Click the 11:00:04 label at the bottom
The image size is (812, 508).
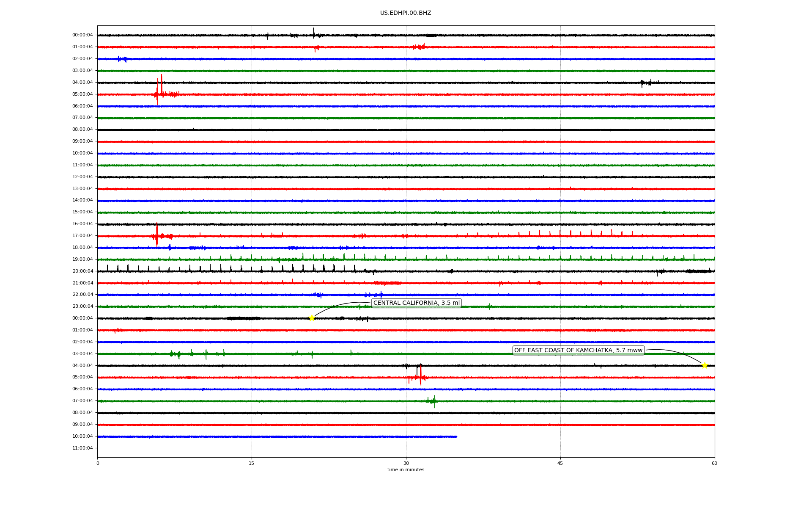82,448
